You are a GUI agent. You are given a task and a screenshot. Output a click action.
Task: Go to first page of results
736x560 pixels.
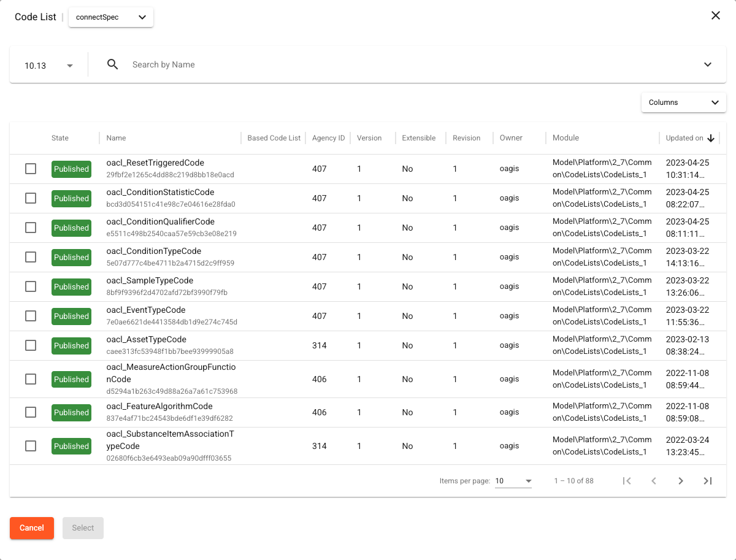[627, 481]
